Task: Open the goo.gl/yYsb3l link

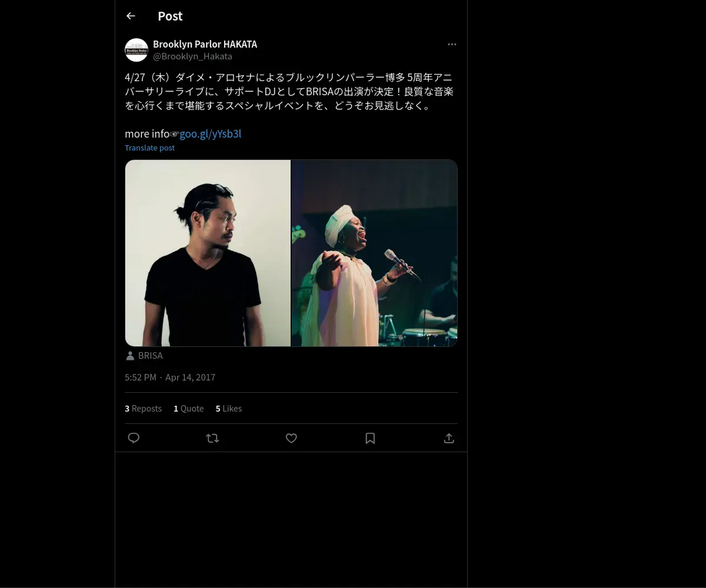Action: (x=211, y=133)
